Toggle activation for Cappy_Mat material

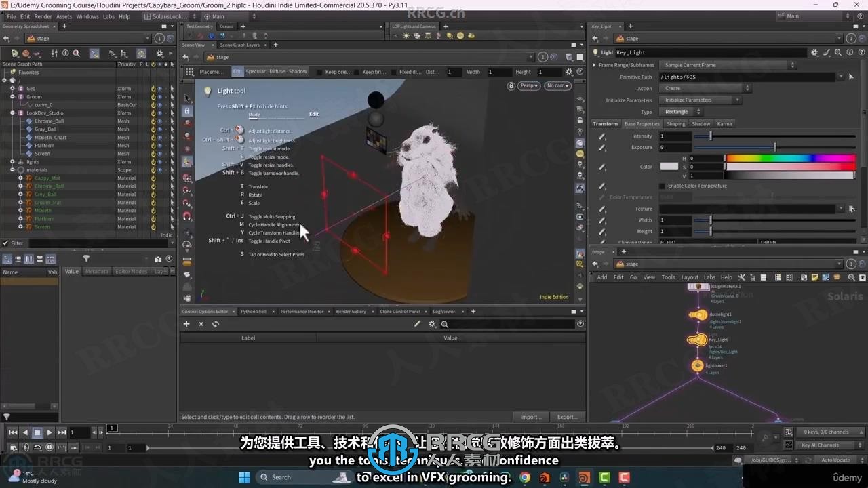(153, 178)
